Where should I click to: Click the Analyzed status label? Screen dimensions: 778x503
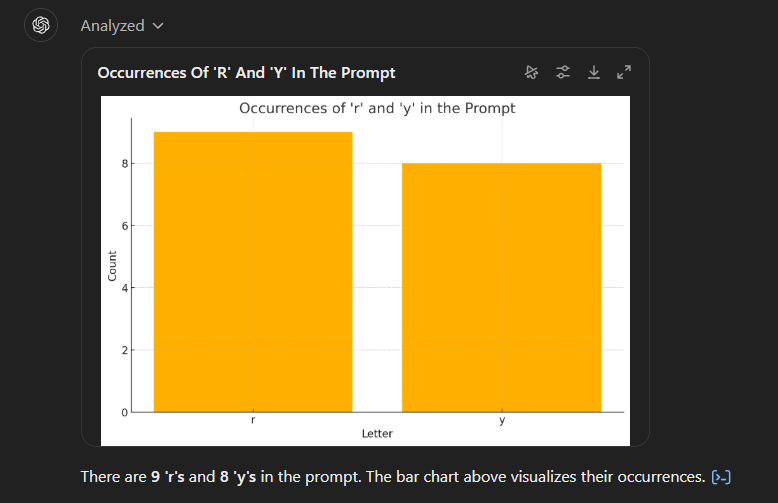click(112, 26)
